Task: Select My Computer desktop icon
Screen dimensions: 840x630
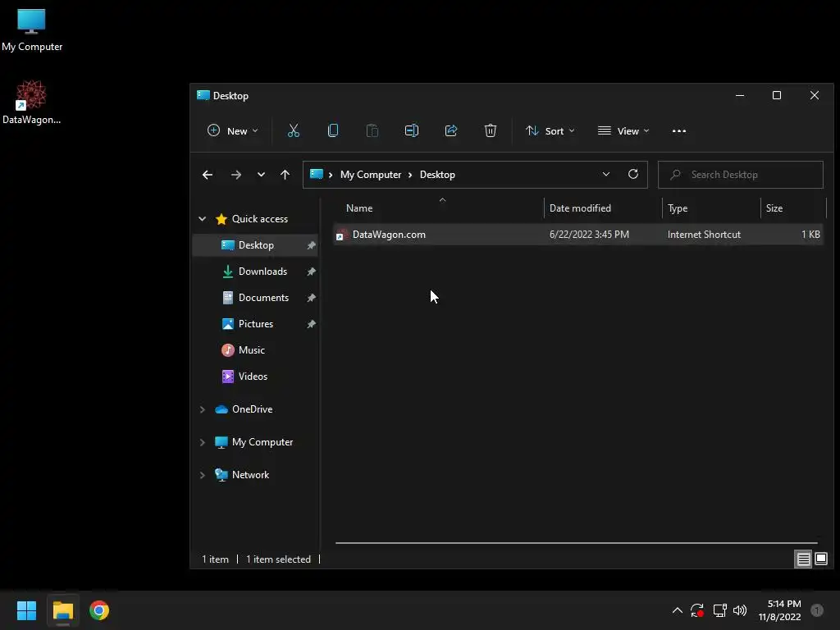Action: coord(32,30)
